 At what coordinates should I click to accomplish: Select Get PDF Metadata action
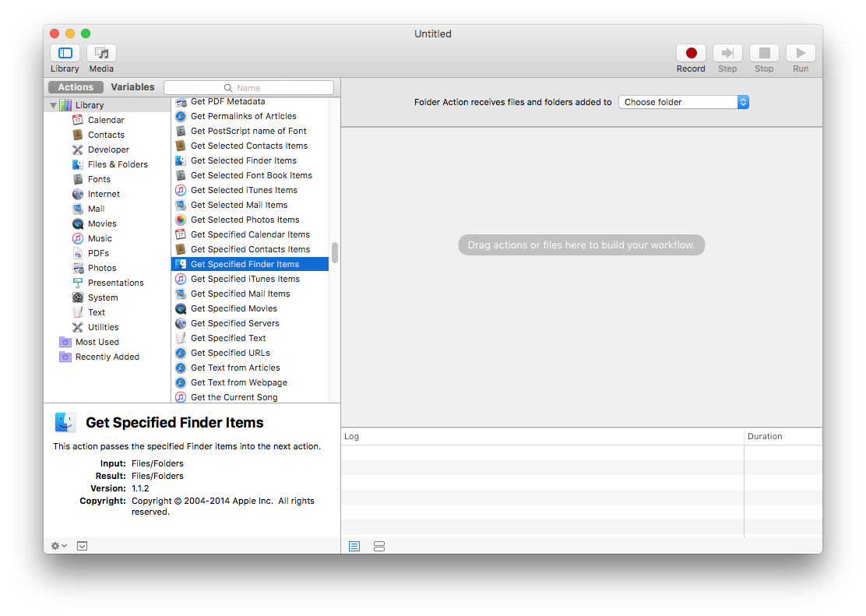click(250, 102)
